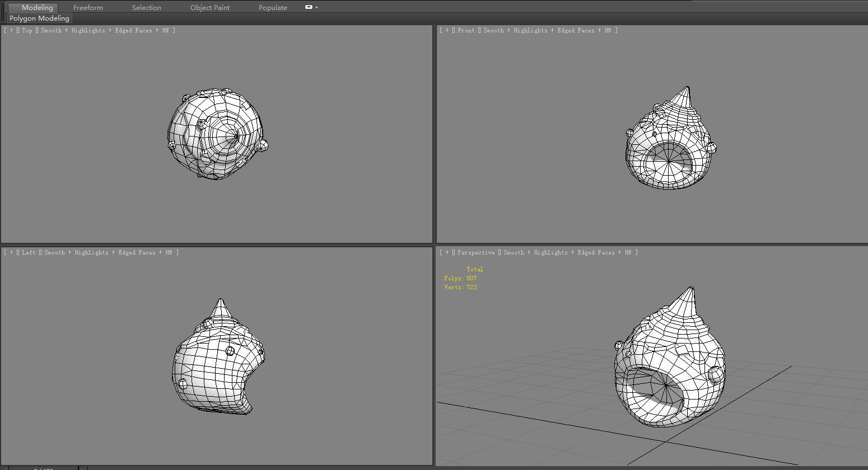
Task: Expand the Polygon Modeling panel
Action: tap(39, 18)
